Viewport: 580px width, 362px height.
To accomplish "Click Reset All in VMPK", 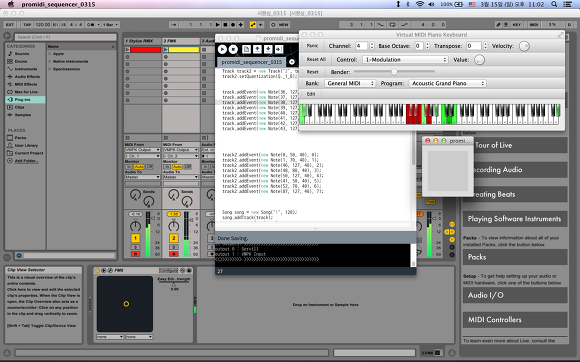I will click(x=316, y=60).
